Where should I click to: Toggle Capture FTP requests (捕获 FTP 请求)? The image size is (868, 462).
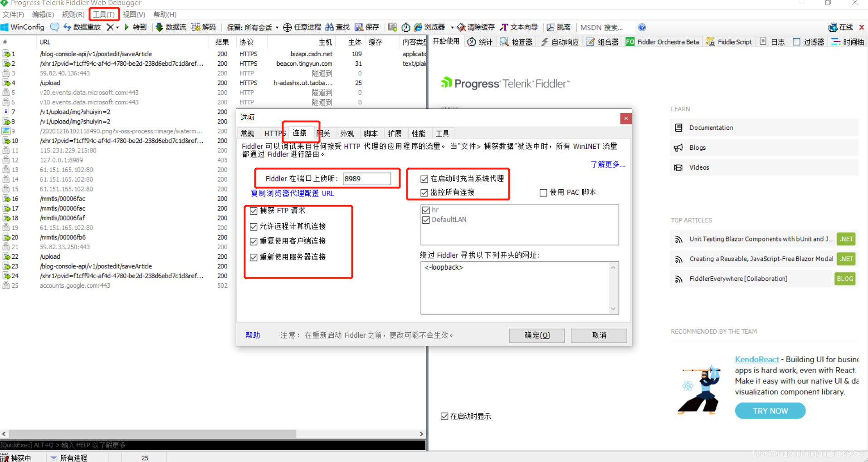[254, 211]
